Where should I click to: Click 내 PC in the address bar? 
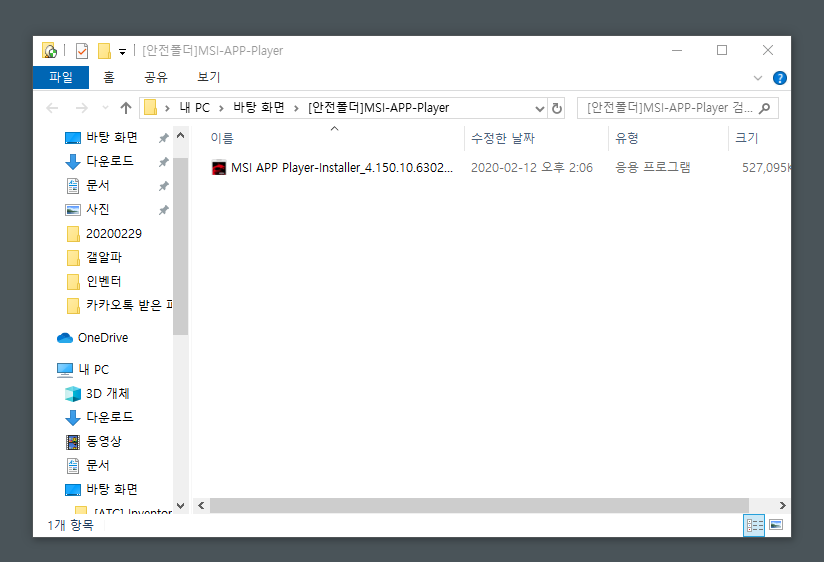[x=194, y=108]
